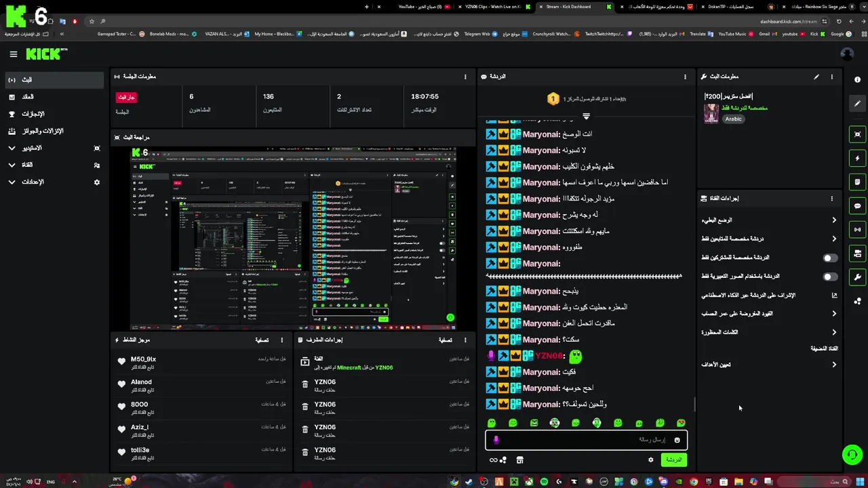This screenshot has width=868, height=488.
Task: Open the shop icon below chat input
Action: coord(520,460)
